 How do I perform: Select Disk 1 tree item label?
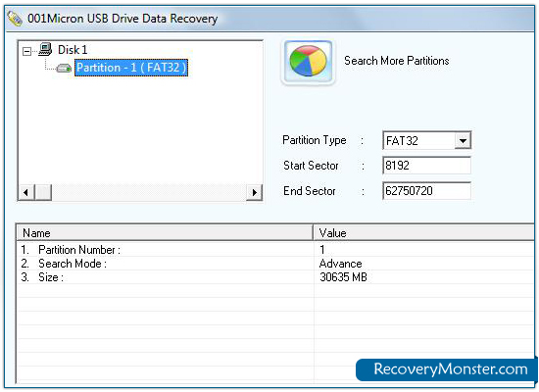(x=73, y=50)
